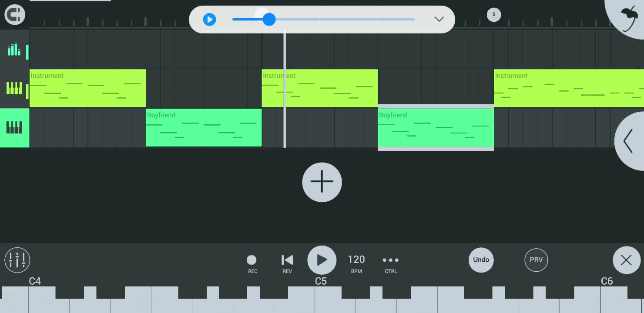Open CTRL three-dot menu
This screenshot has width=644, height=313.
tap(390, 263)
